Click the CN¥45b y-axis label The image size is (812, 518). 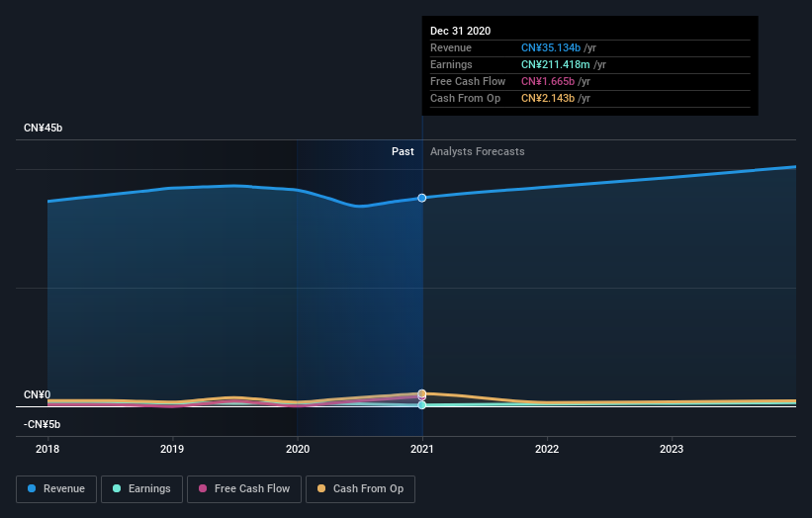[x=43, y=128]
